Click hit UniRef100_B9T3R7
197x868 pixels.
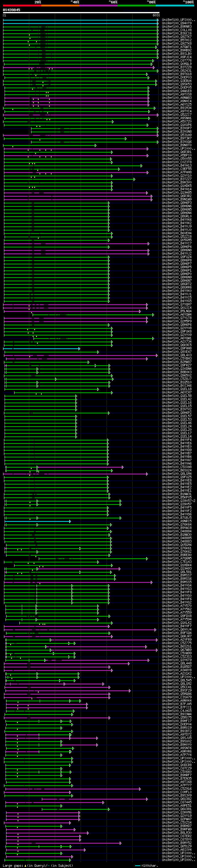click(x=177, y=139)
